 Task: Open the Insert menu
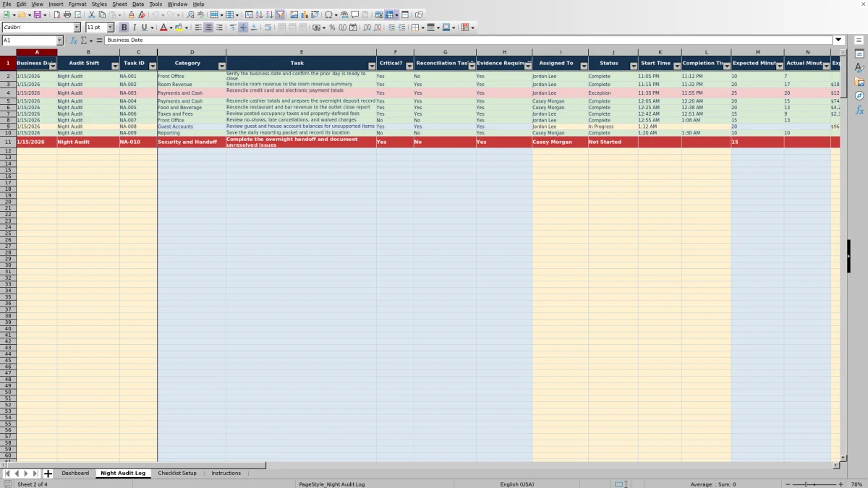[x=56, y=4]
